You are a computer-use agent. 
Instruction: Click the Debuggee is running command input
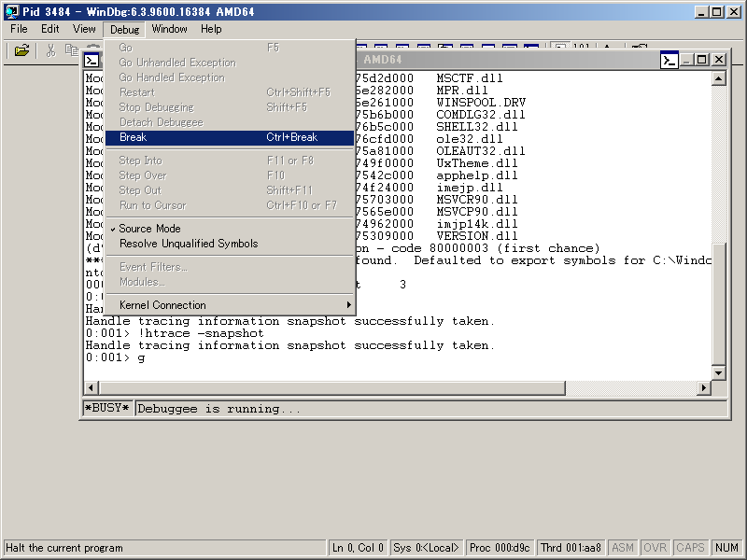pyautogui.click(x=431, y=409)
